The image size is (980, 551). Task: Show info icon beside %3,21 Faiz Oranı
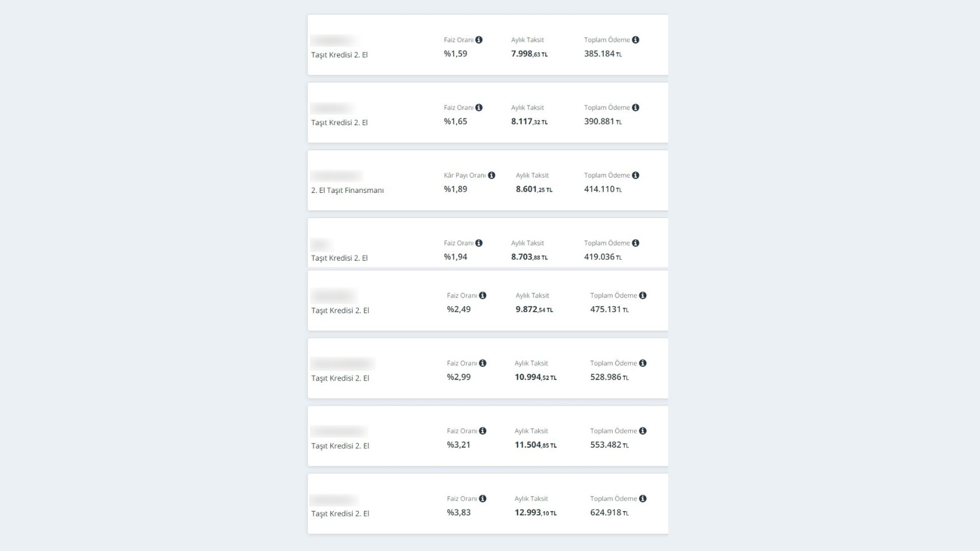(x=483, y=431)
